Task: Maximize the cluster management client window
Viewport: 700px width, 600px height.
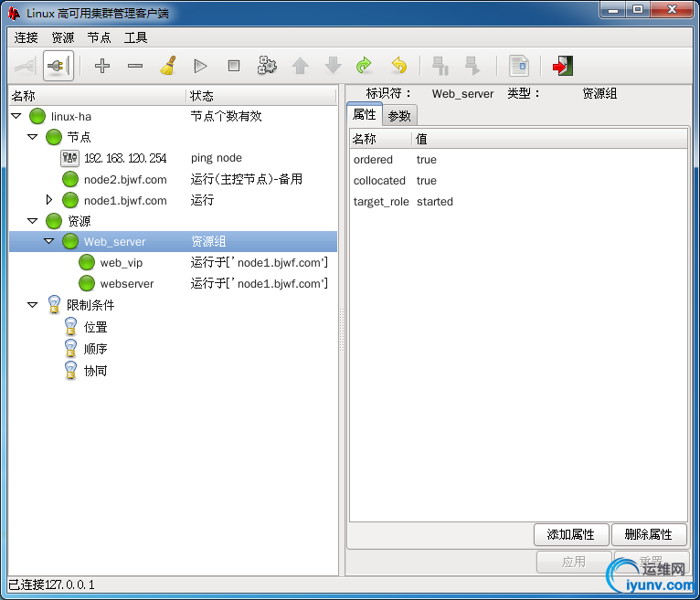Action: click(x=638, y=10)
